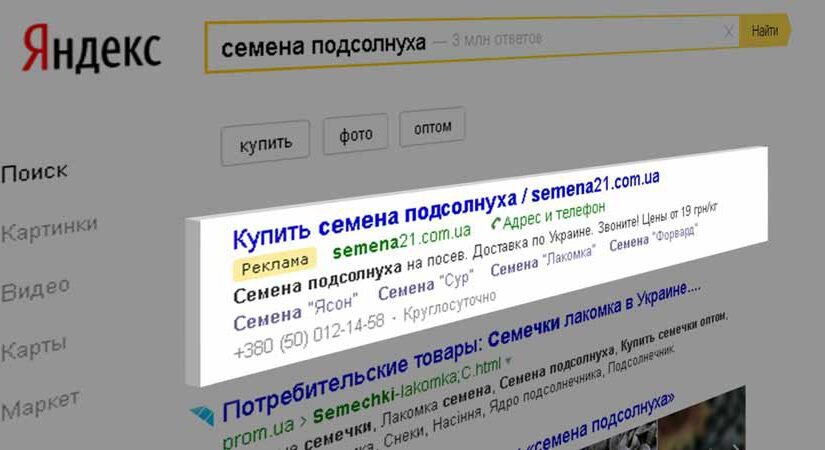825x450 pixels.
Task: Switch to Карты section
Action: 34,348
